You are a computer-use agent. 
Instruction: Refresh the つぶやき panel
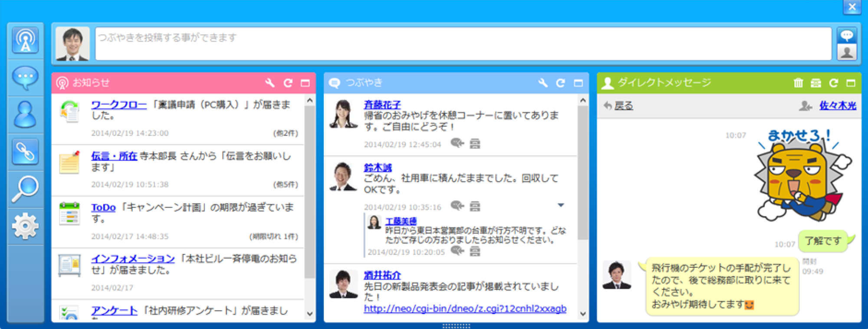pyautogui.click(x=561, y=83)
